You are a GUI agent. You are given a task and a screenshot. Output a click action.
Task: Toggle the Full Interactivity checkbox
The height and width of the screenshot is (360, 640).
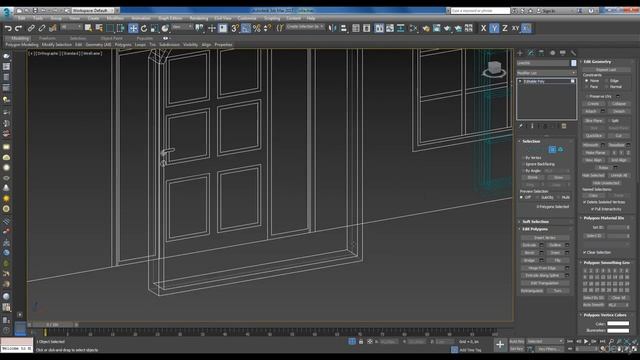coord(592,209)
